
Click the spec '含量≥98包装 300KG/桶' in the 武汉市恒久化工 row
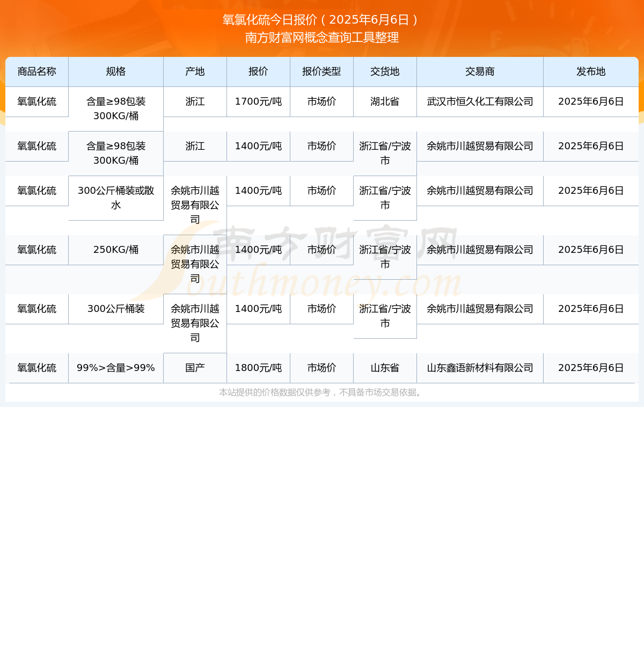click(116, 108)
